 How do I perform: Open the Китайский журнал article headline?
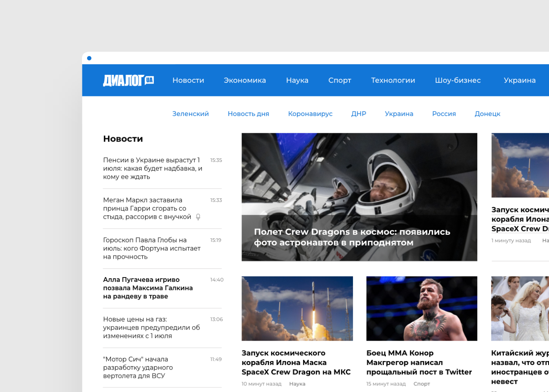pos(520,367)
